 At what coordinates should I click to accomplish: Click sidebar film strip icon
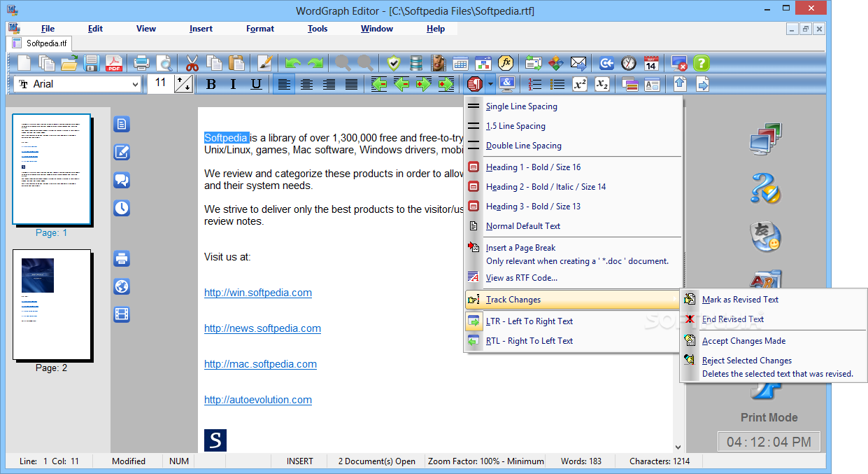pyautogui.click(x=122, y=314)
